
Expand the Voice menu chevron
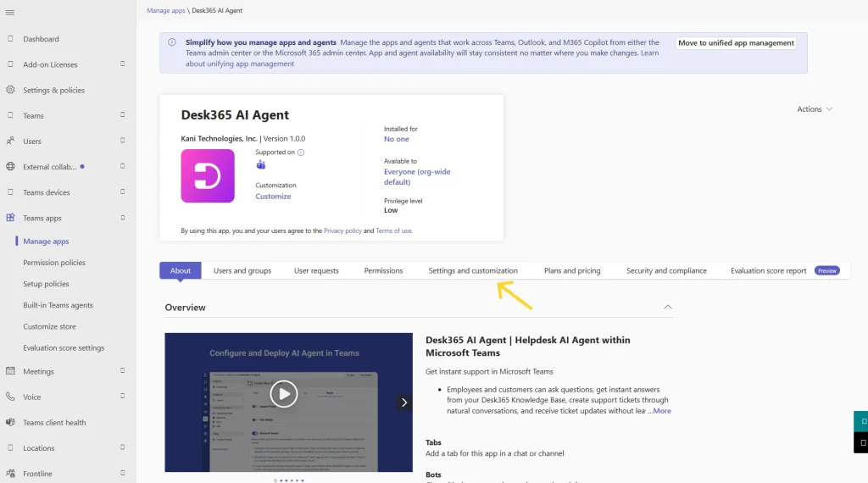pyautogui.click(x=122, y=396)
